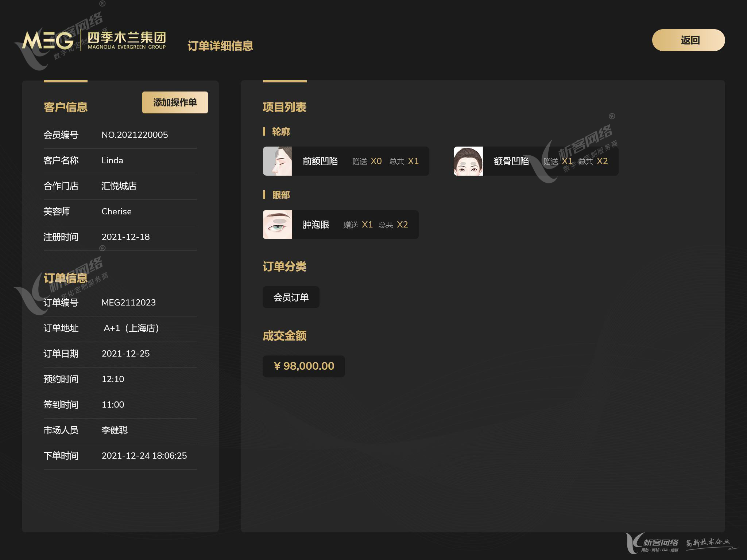
Task: Click the 订单详细信息 page title
Action: click(x=220, y=46)
